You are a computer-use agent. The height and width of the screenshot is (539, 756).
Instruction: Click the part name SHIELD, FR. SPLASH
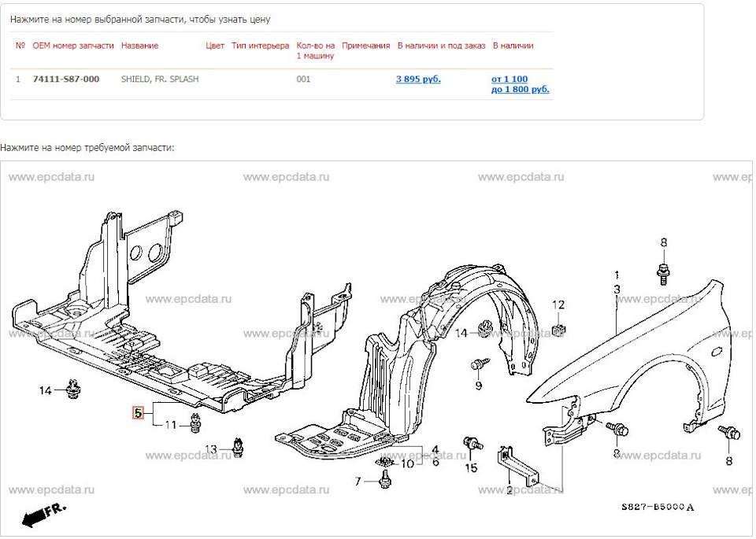click(x=160, y=79)
